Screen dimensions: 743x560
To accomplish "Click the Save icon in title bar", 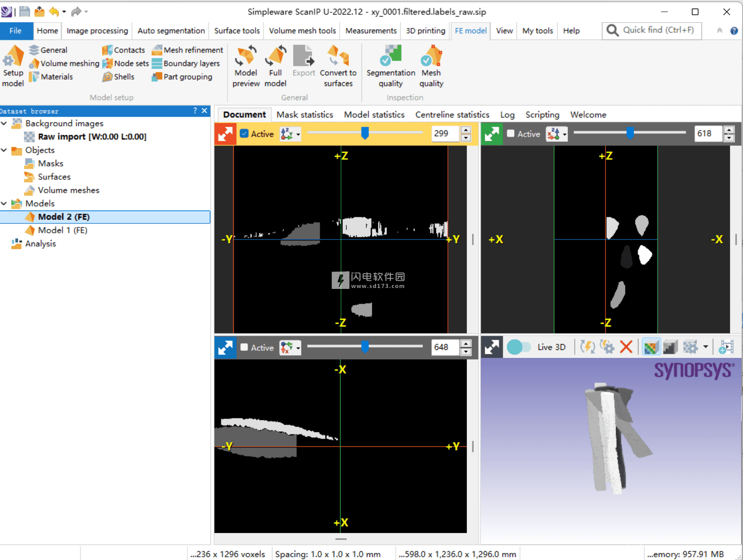I will 24,12.
